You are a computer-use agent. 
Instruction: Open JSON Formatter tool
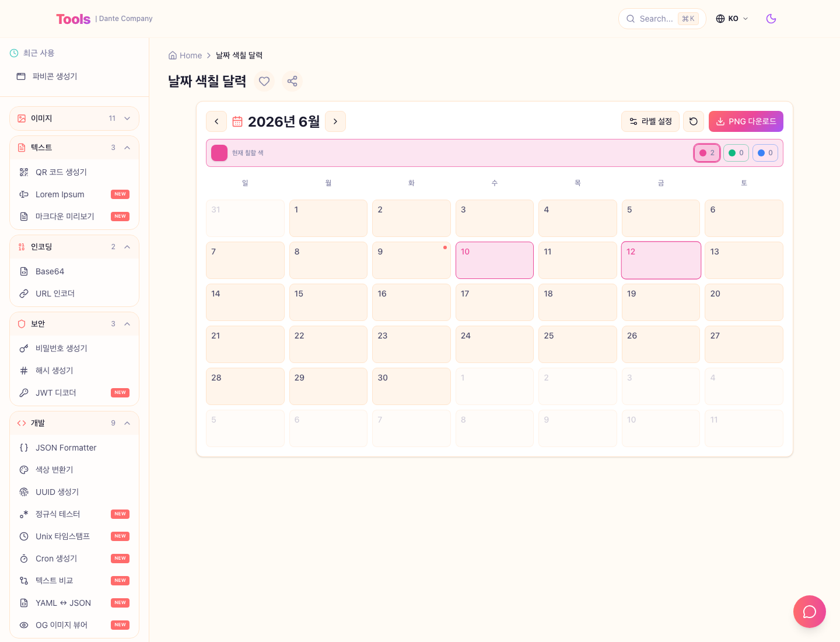[x=75, y=448]
